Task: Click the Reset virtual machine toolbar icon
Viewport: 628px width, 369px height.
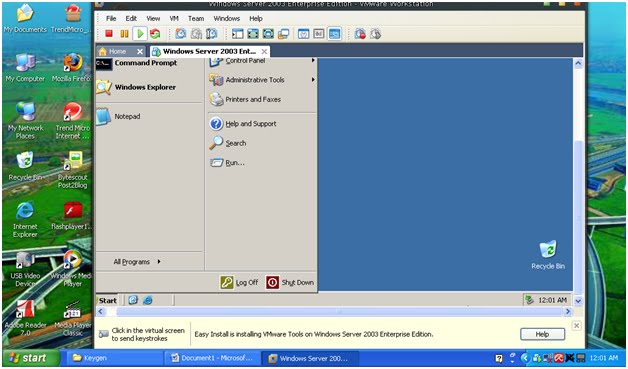Action: (x=155, y=34)
